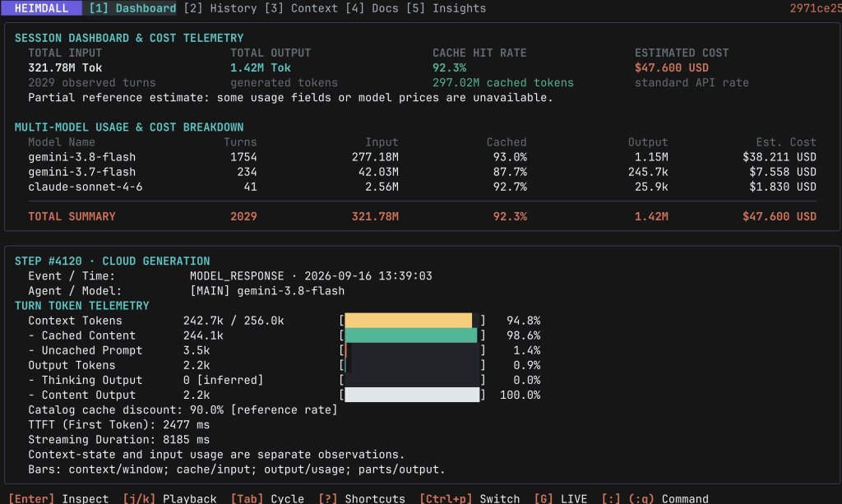The width and height of the screenshot is (842, 504).
Task: Click the ? Shortcuts hint
Action: click(362, 498)
